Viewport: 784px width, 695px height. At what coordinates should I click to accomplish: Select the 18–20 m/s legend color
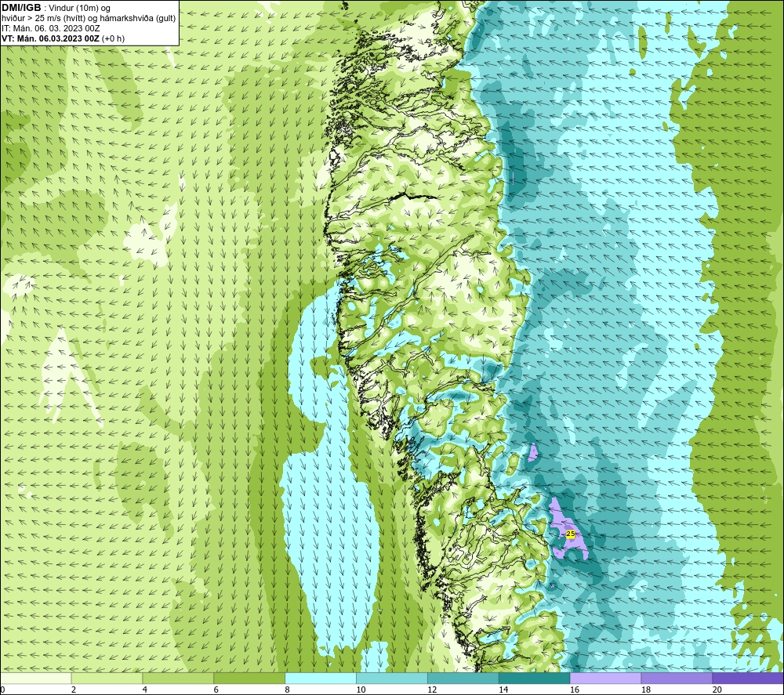point(677,678)
